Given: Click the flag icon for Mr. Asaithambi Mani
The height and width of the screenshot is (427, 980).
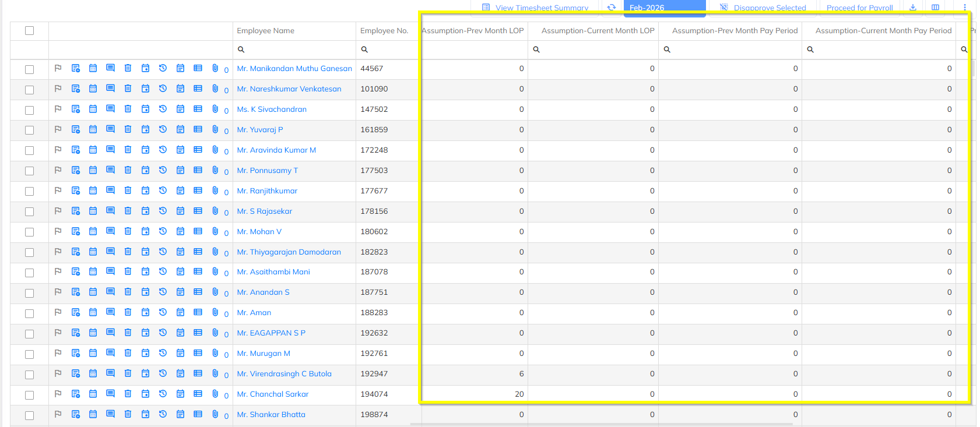Looking at the screenshot, I should [x=58, y=271].
